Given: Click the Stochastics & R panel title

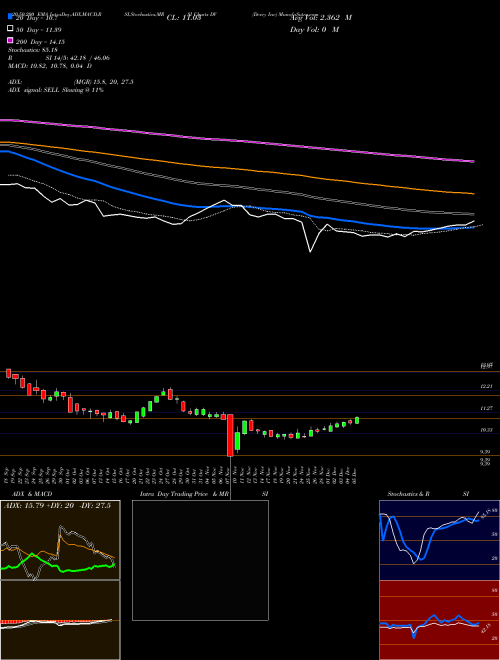Looking at the screenshot, I should (x=408, y=494).
